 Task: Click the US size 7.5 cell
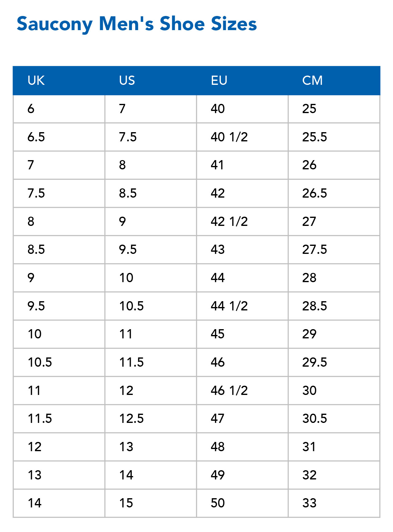coord(151,137)
